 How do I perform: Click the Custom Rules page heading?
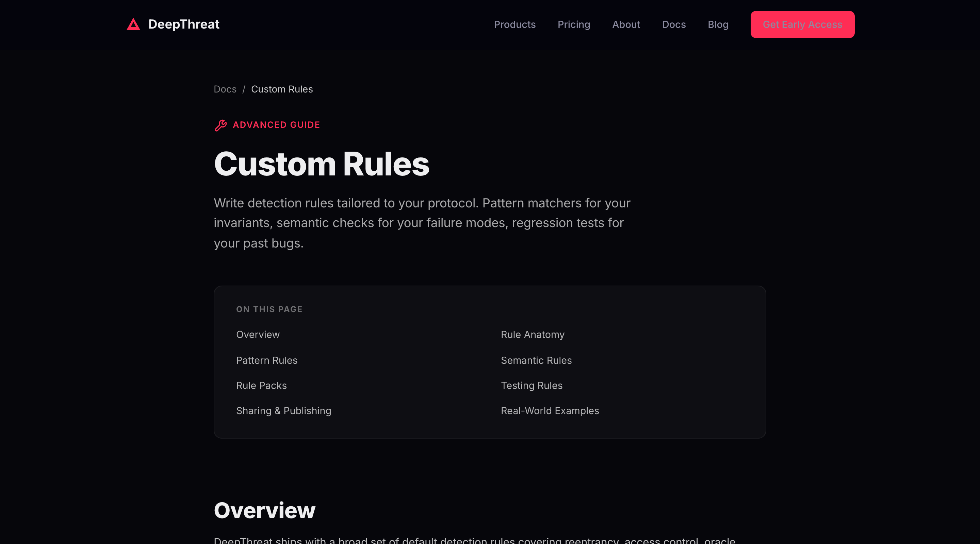click(321, 164)
